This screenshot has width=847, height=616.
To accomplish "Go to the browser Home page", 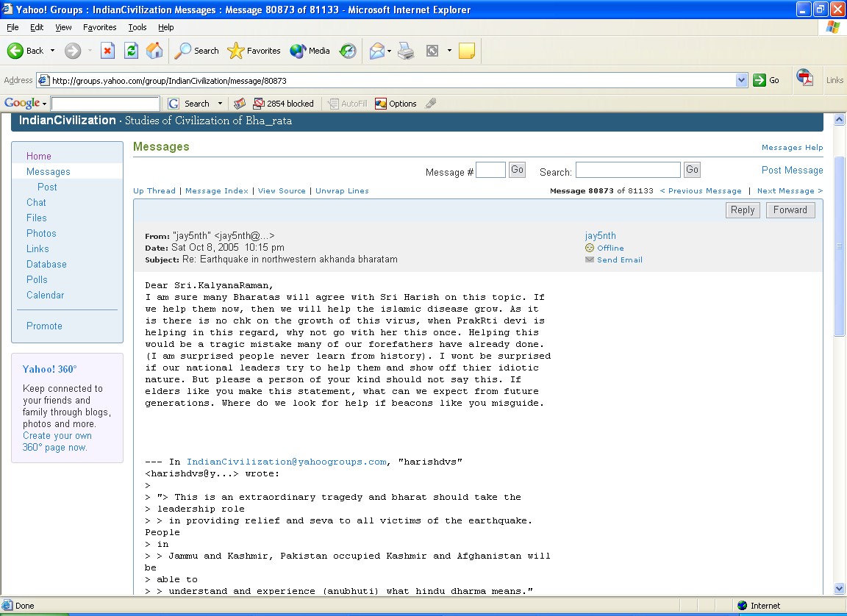I will pos(154,51).
